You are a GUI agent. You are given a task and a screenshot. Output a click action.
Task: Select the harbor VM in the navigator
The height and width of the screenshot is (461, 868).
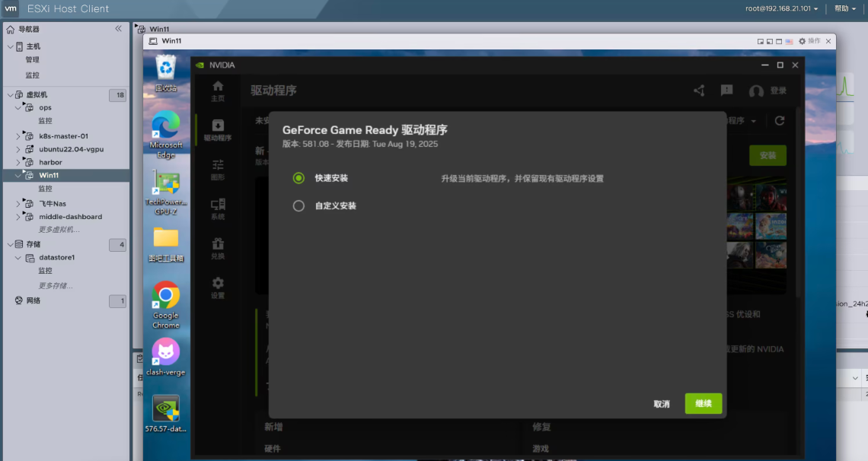pos(50,163)
